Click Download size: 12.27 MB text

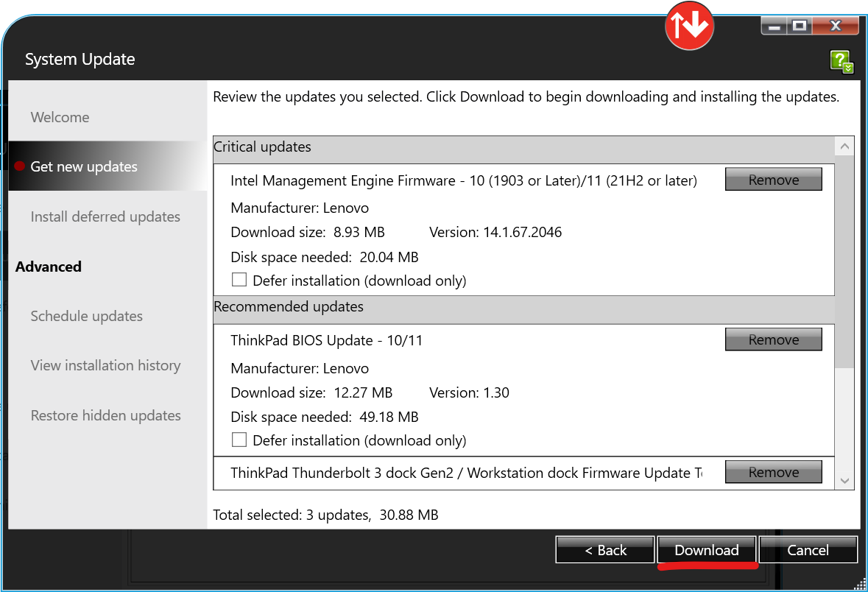pyautogui.click(x=311, y=392)
